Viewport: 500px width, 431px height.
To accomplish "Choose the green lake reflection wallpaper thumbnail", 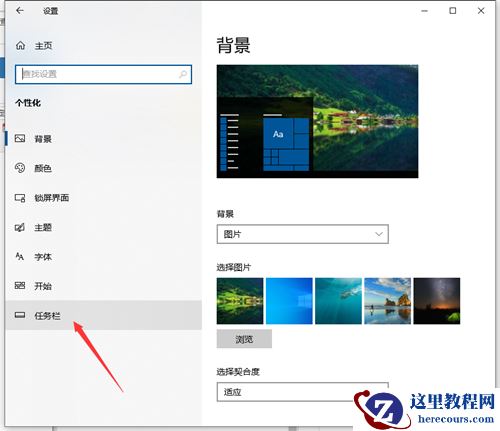I will click(x=240, y=301).
